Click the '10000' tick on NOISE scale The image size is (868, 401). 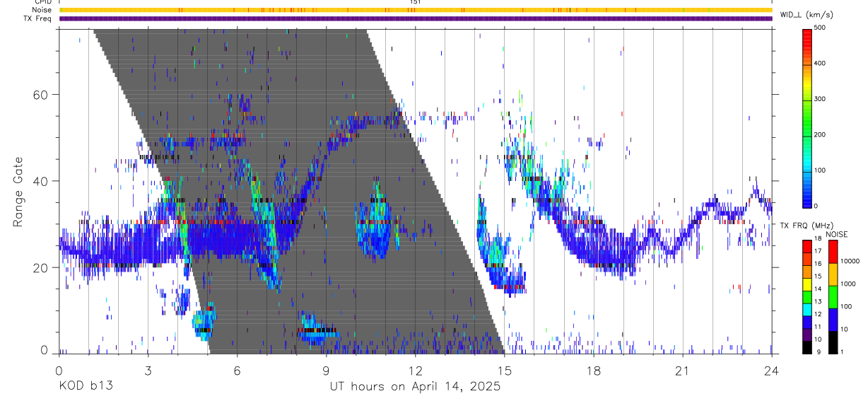pos(850,261)
